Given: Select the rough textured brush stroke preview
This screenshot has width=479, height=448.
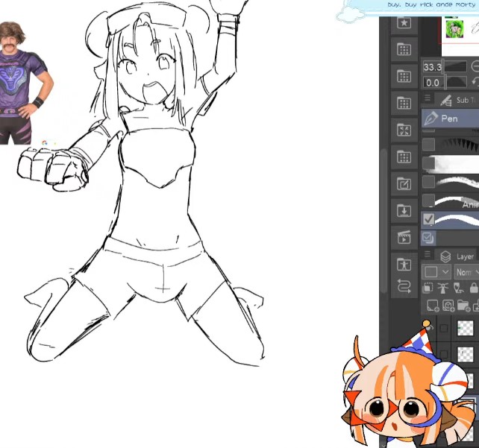Looking at the screenshot, I should tap(457, 182).
